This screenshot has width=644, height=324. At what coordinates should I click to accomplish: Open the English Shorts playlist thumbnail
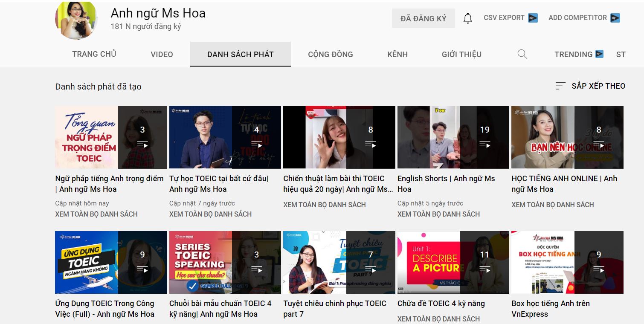[x=453, y=137]
